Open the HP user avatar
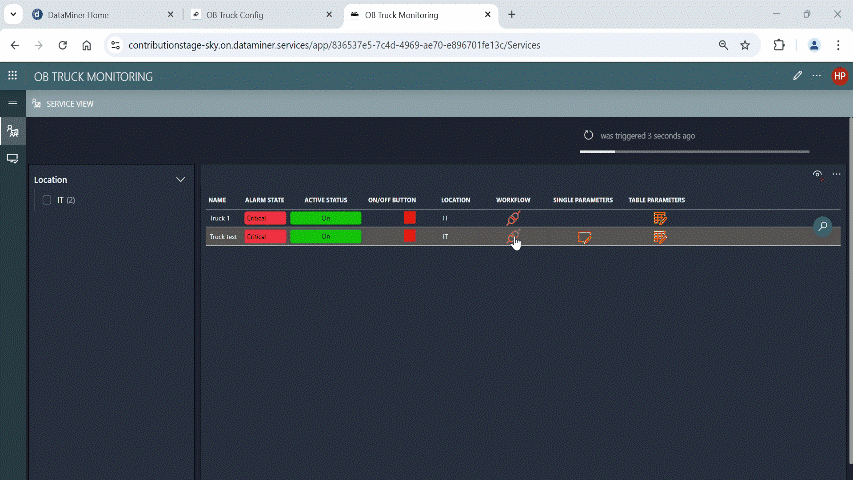Screen dimensions: 853x480 coord(839,76)
